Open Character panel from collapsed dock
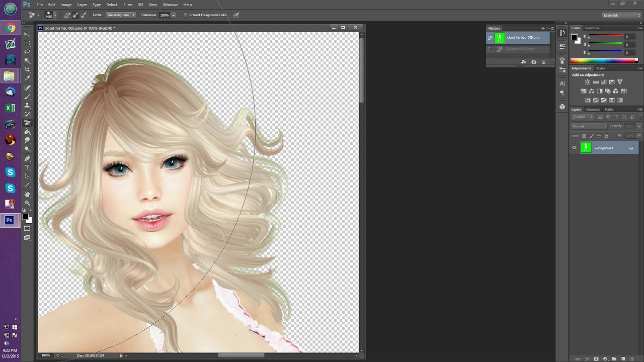The image size is (644, 362). click(562, 83)
